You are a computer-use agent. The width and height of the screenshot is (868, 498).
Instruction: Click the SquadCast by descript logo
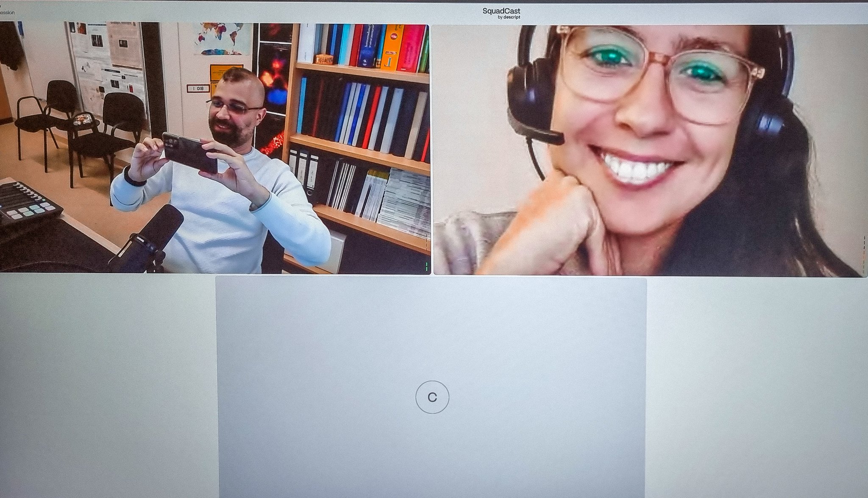pos(501,13)
